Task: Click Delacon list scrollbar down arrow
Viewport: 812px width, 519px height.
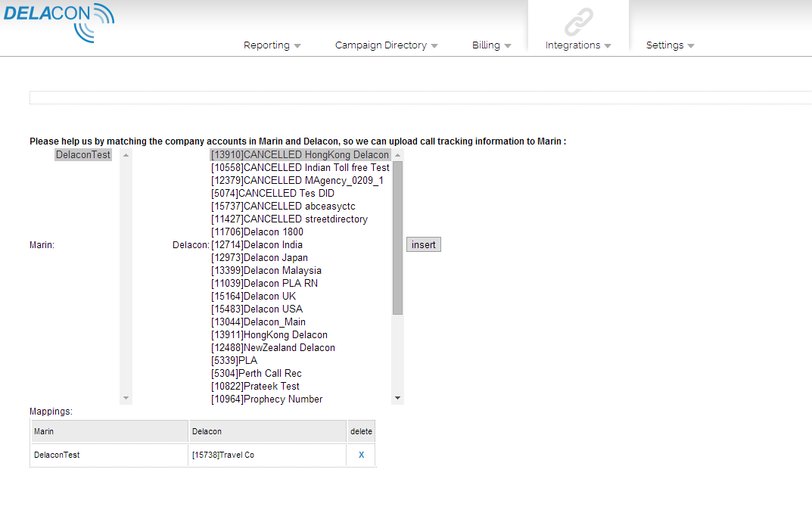Action: (x=398, y=398)
